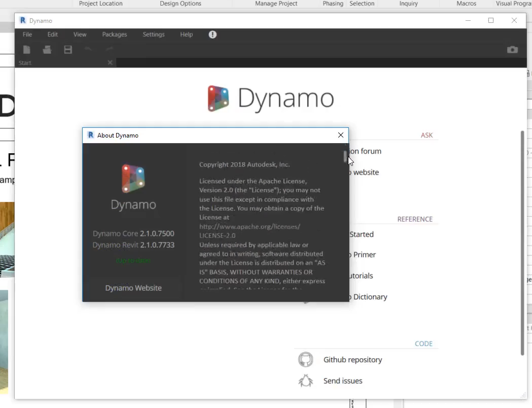Open the Apache license URL link

click(x=250, y=231)
